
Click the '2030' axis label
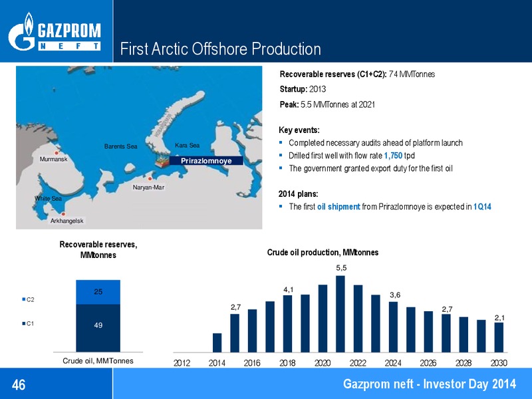coord(499,363)
